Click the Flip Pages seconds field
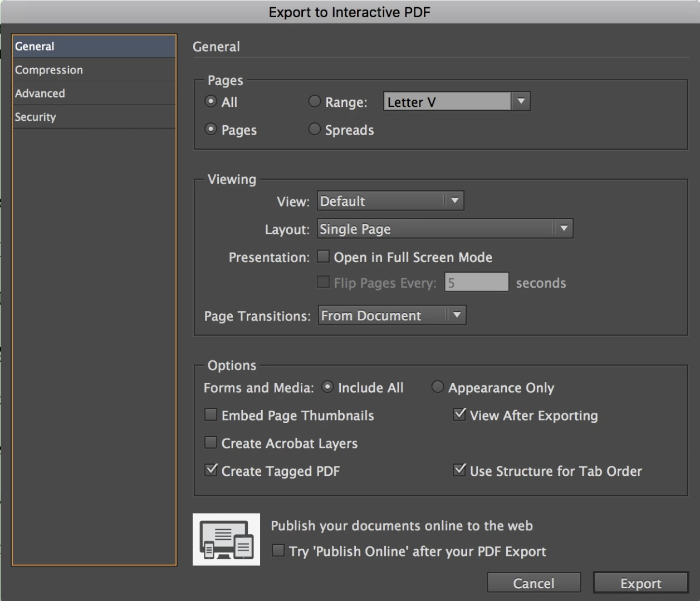The image size is (700, 601). [x=477, y=282]
